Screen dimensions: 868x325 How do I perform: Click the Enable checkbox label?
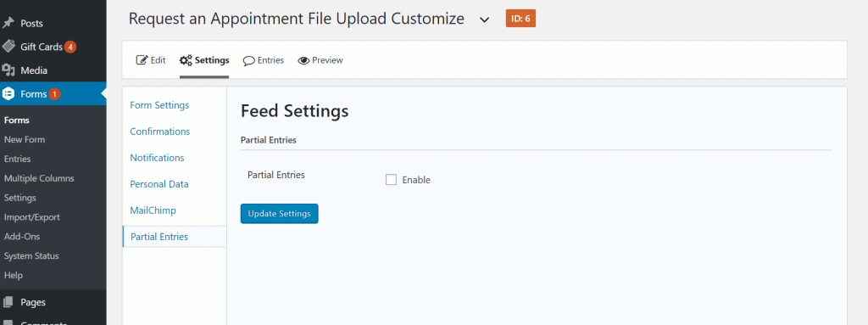(x=416, y=180)
